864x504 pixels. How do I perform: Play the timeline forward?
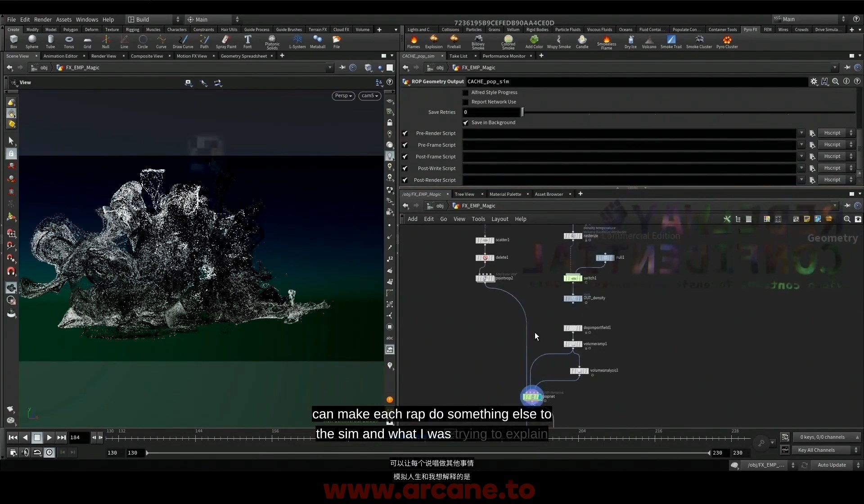click(x=49, y=437)
